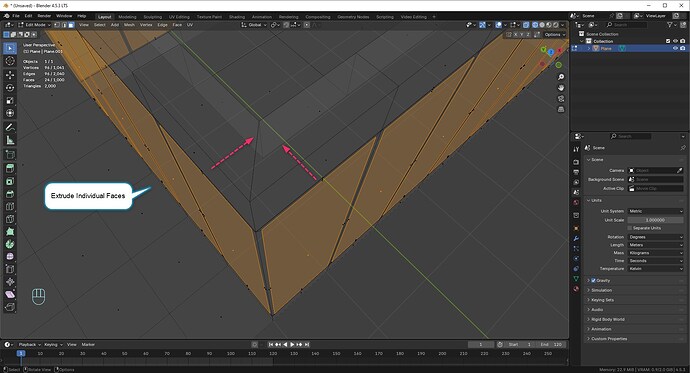Activate the Move tool

point(10,75)
